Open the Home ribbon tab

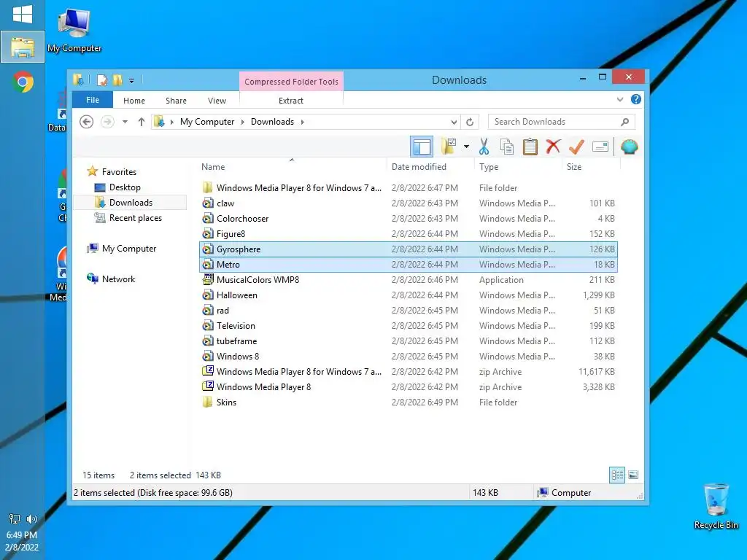click(134, 101)
